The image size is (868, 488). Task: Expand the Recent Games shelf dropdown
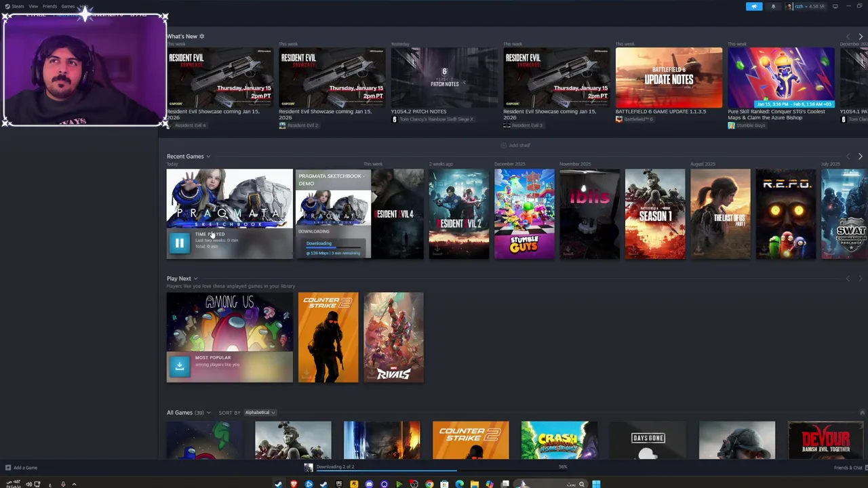pos(208,157)
